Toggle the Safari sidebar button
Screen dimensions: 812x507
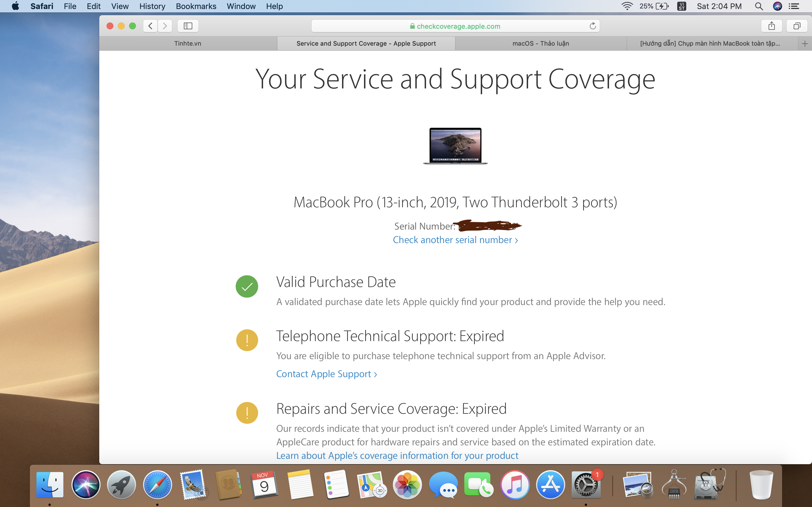coord(188,26)
